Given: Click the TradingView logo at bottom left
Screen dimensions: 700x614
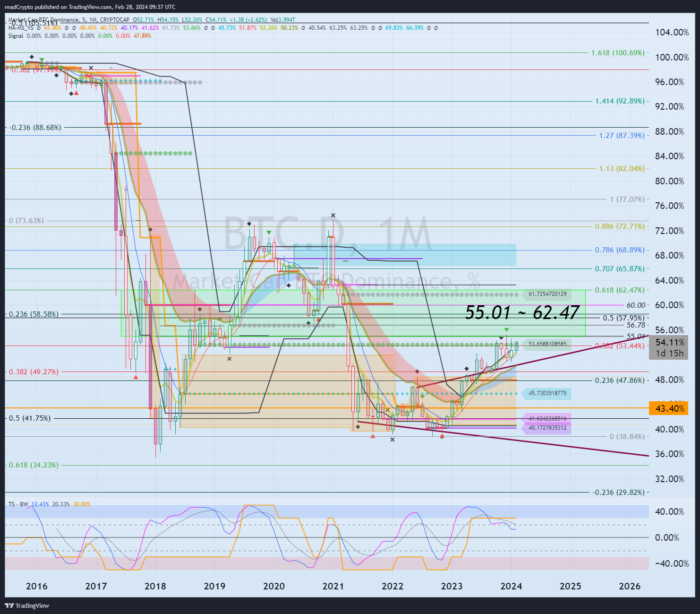Looking at the screenshot, I should tap(27, 605).
